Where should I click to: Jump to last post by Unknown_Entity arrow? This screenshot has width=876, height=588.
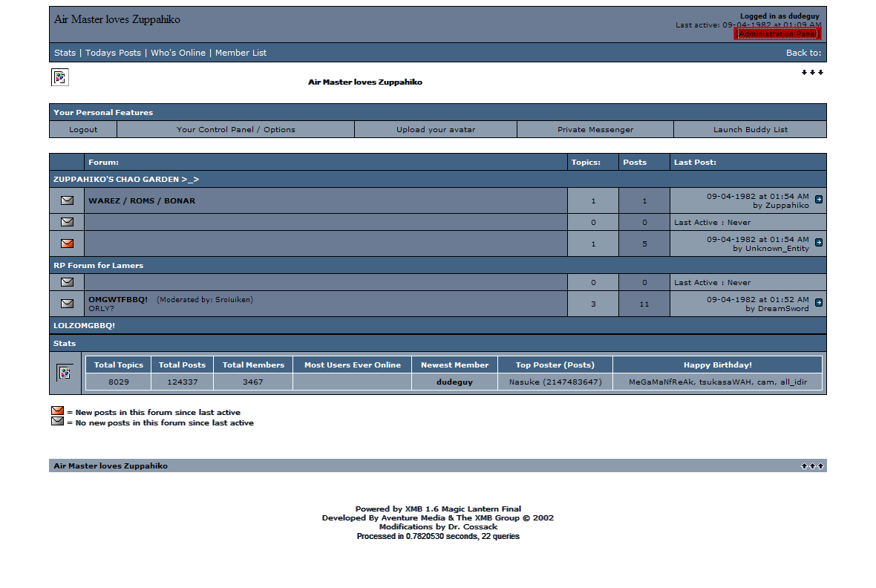pyautogui.click(x=818, y=243)
